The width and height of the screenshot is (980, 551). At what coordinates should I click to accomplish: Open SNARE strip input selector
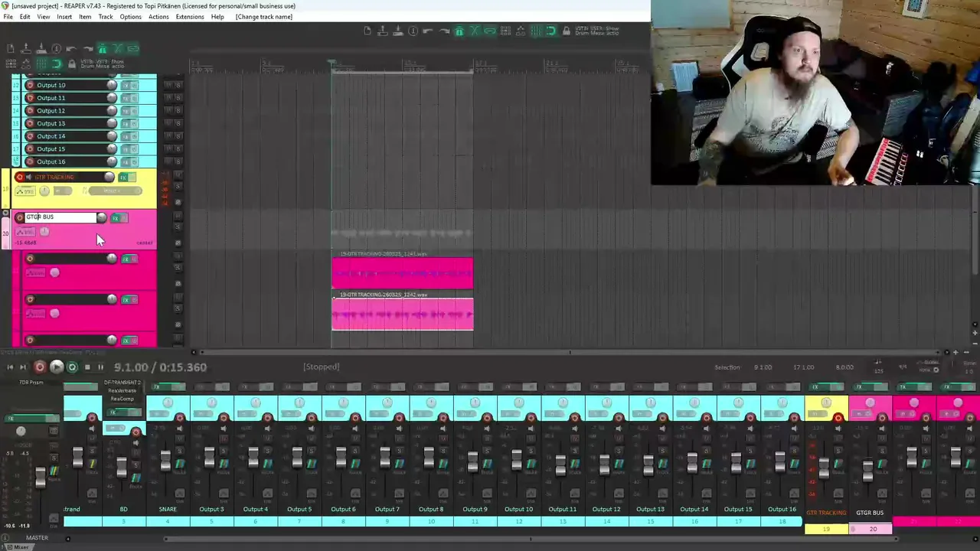[x=160, y=415]
